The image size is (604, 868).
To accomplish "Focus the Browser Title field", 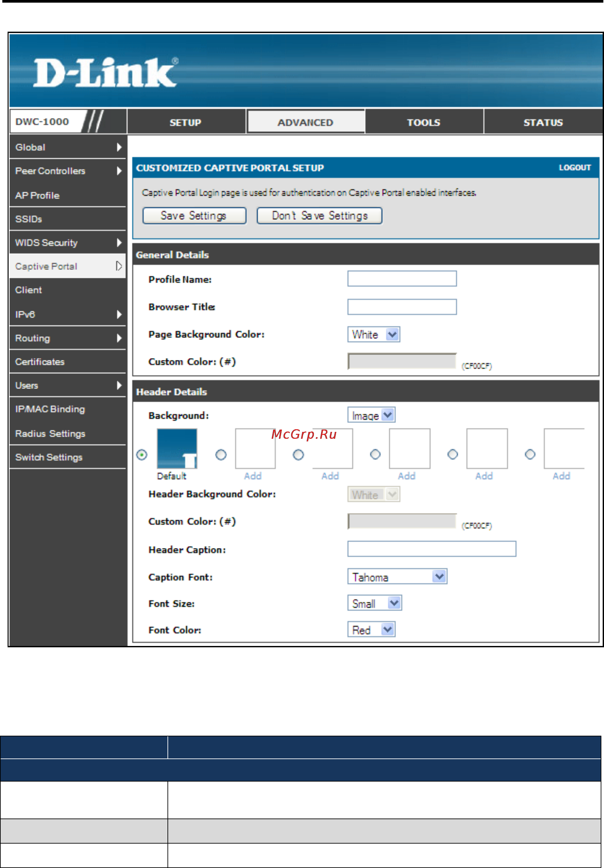I will click(402, 306).
